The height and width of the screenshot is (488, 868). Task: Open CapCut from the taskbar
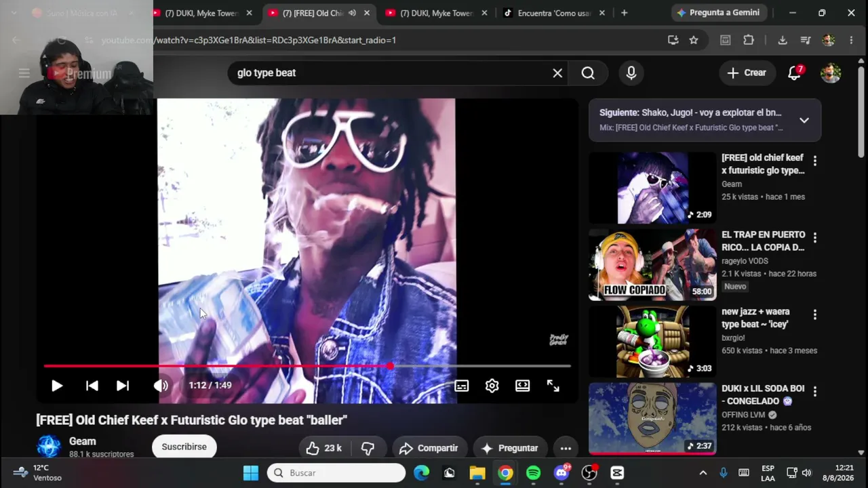(617, 473)
